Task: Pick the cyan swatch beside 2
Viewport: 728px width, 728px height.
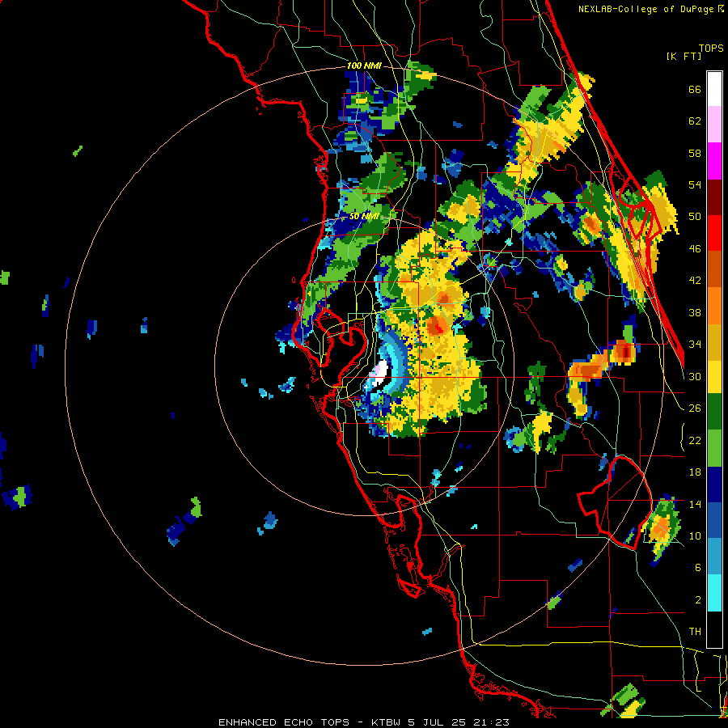Action: click(x=714, y=593)
